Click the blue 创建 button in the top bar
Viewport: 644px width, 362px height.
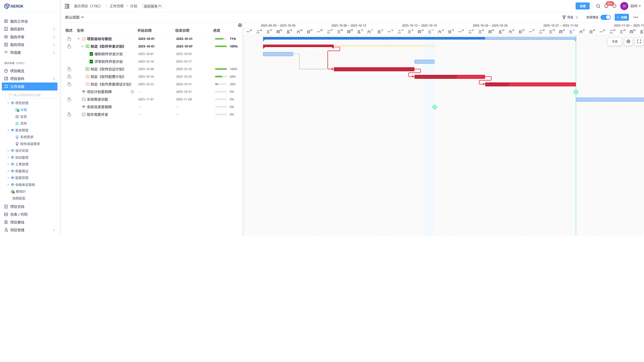click(582, 6)
